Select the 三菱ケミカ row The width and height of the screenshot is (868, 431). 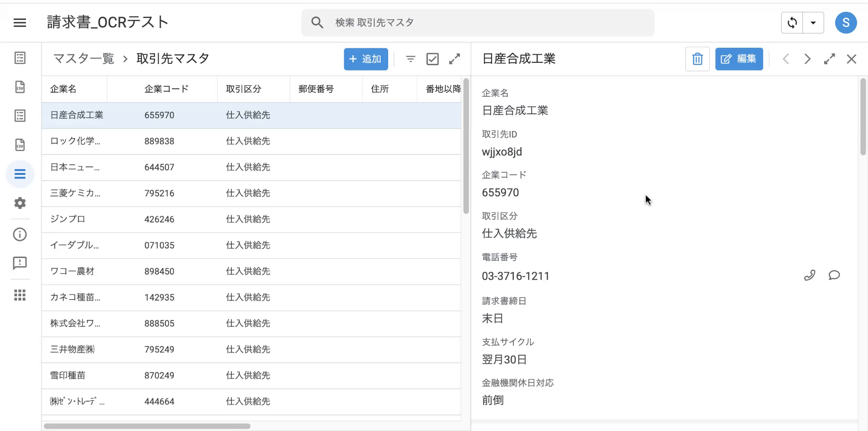point(251,193)
